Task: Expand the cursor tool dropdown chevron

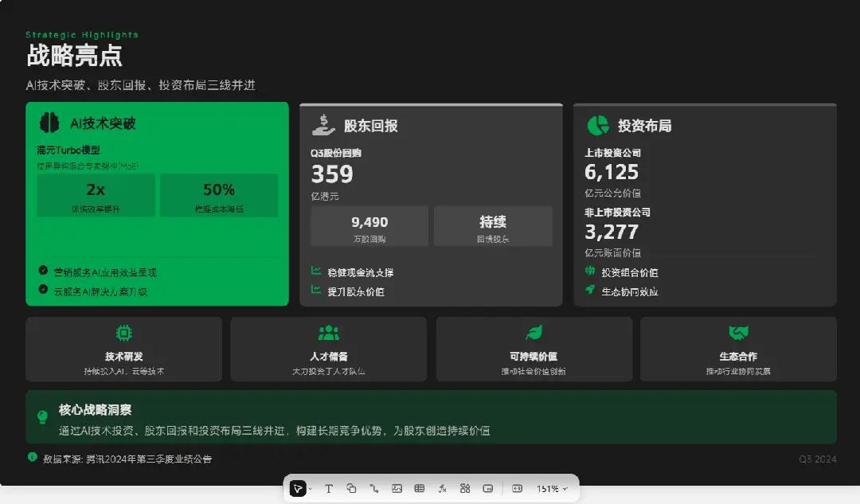Action: (311, 488)
